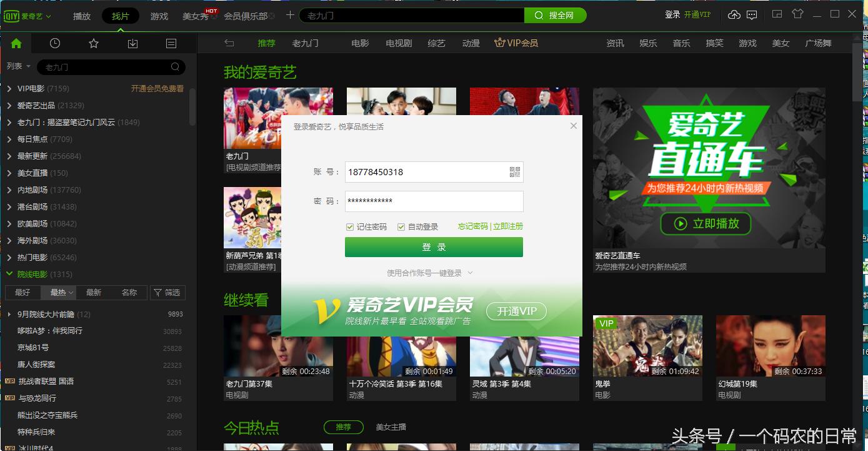Screen dimensions: 868x451
Task: Open favorites using the star icon
Action: 93,43
